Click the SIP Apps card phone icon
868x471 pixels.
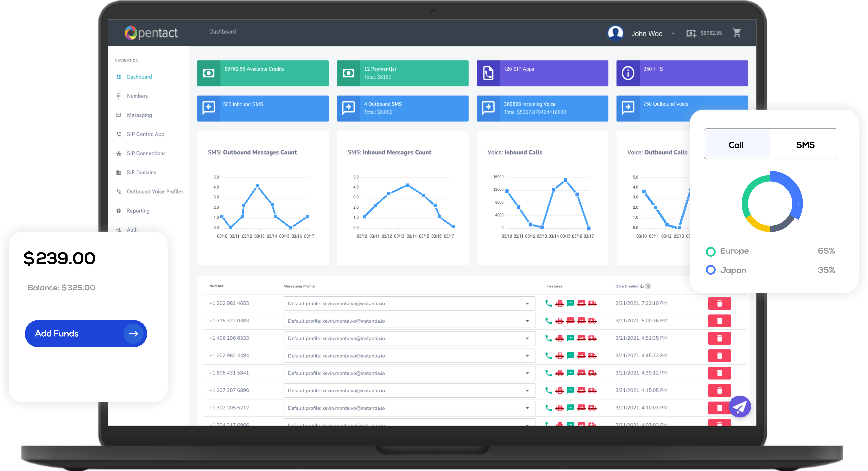[x=488, y=73]
